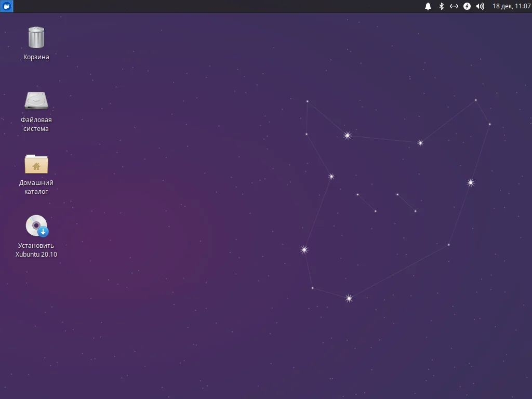
Task: Expand the power management dropdown
Action: (467, 6)
